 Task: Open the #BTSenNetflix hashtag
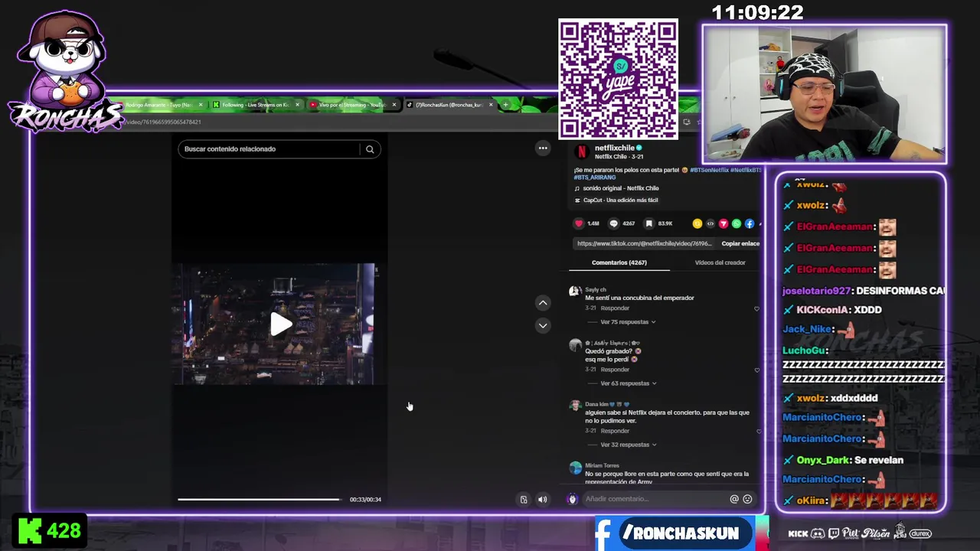pos(709,170)
